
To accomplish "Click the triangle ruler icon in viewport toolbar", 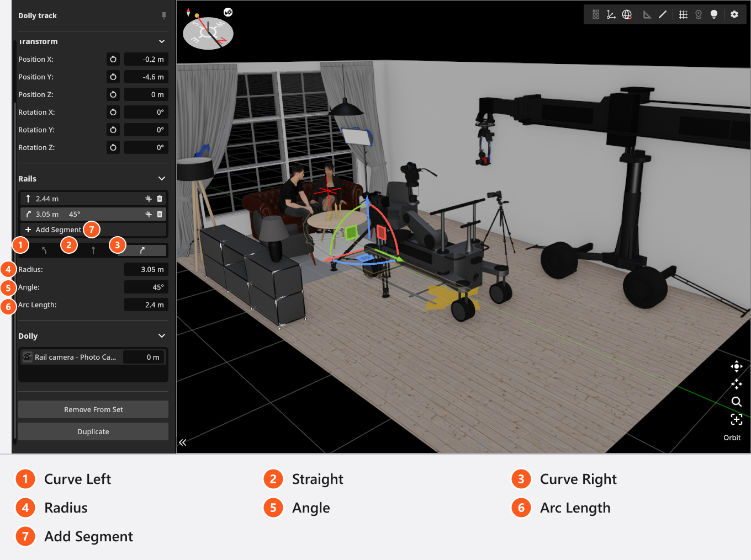I will [647, 14].
